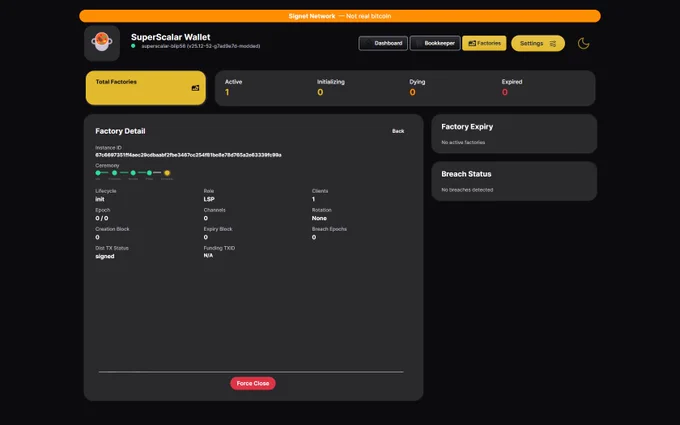Click the SuperScalar Wallet pot logo
680x425 pixels.
(x=102, y=43)
